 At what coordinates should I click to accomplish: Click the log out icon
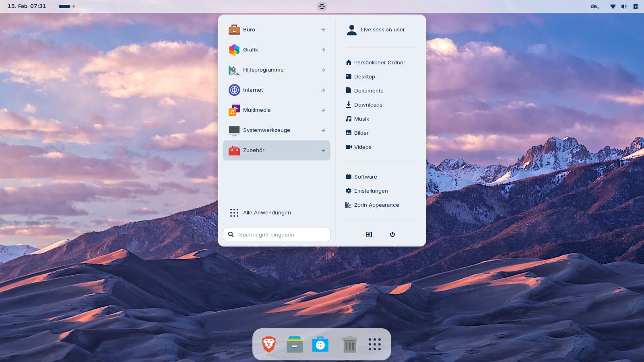click(369, 234)
